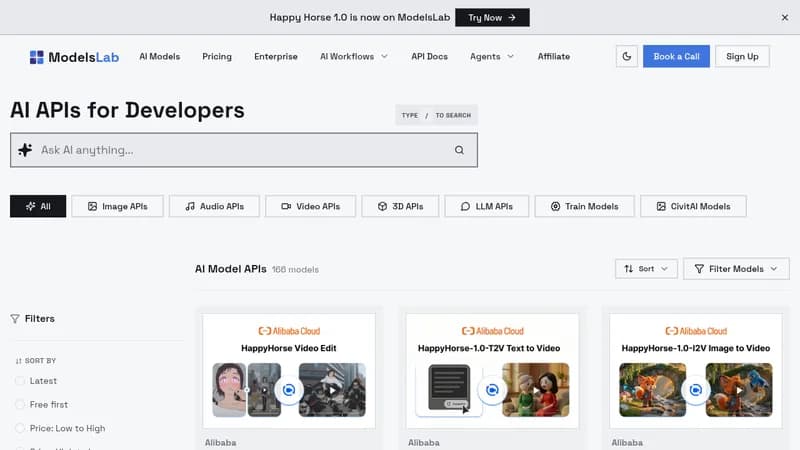Click the Filters funnel icon in sidebar
The image size is (800, 450).
pyautogui.click(x=15, y=318)
